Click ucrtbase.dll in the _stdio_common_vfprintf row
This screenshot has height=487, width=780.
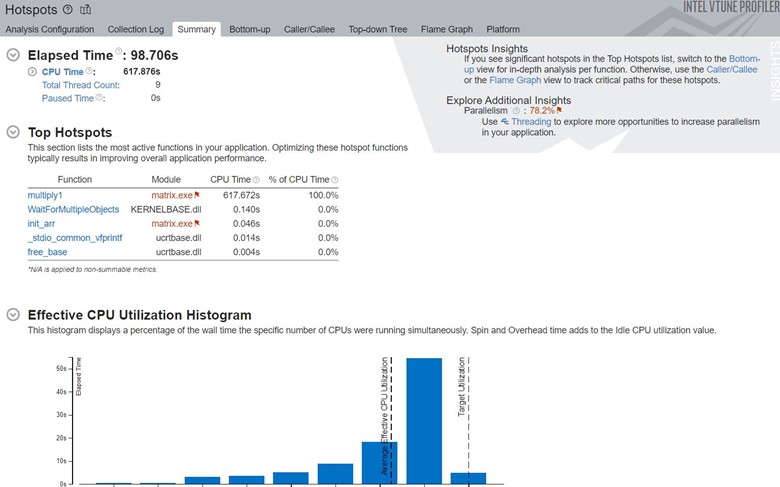[179, 238]
